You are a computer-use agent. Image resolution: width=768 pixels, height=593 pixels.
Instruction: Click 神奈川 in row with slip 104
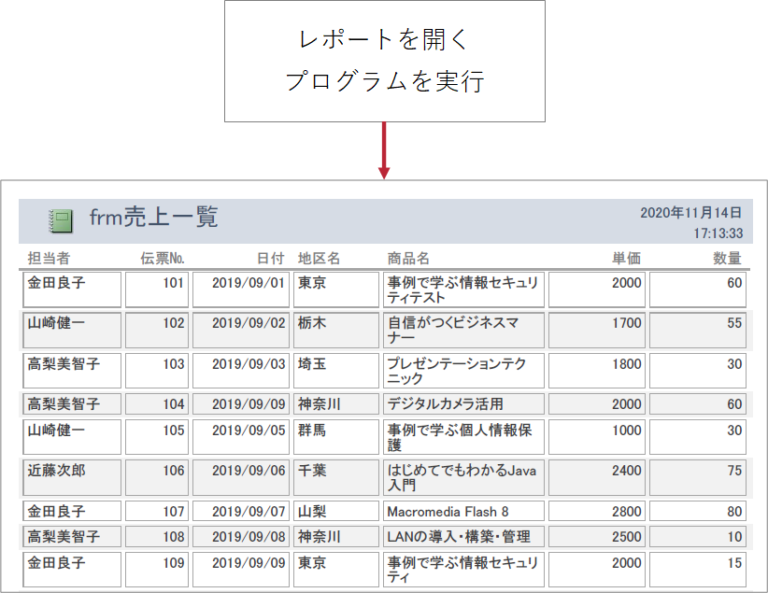tap(336, 404)
